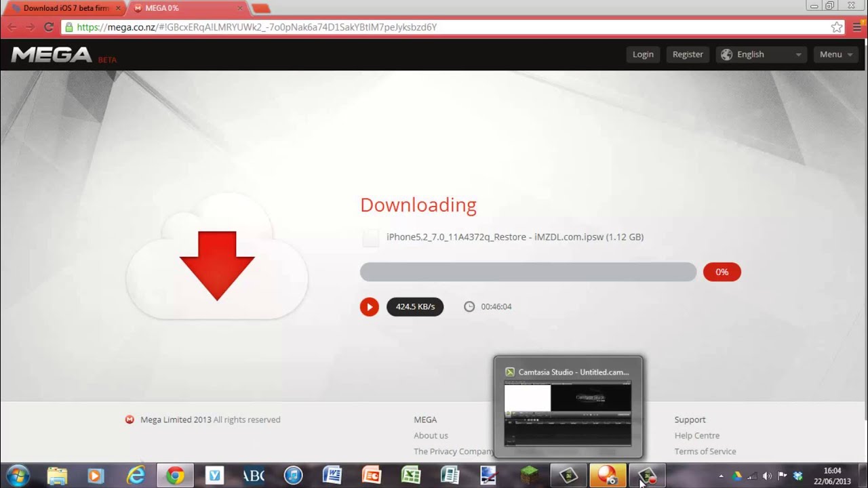Open Windows Media Player from taskbar

click(x=96, y=476)
